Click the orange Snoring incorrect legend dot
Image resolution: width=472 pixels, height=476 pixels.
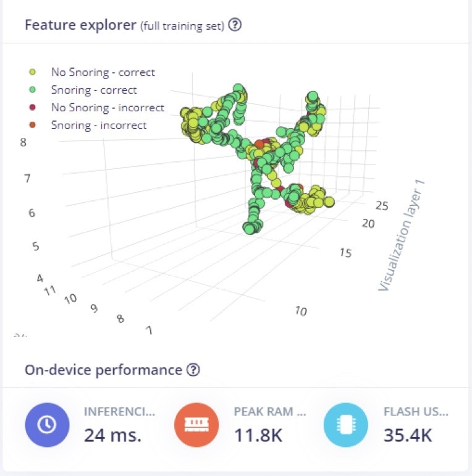pos(32,125)
